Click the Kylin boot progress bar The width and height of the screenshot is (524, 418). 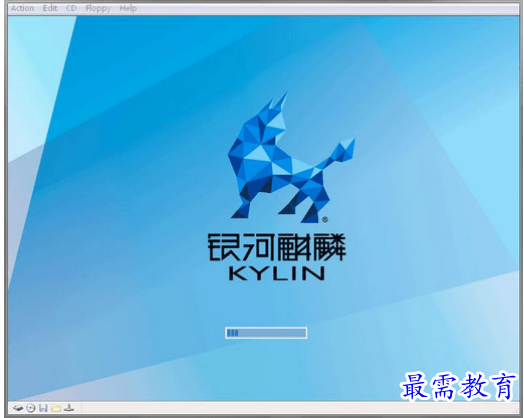(266, 333)
